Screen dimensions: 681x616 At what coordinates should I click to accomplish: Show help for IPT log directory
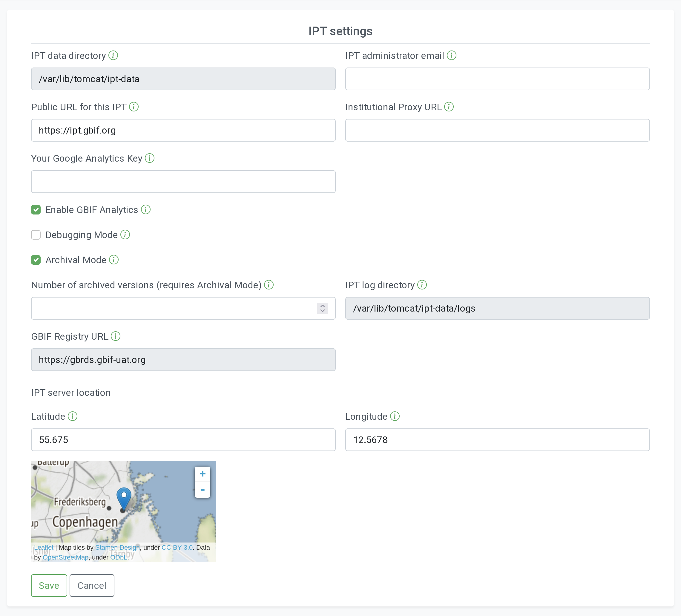(422, 285)
